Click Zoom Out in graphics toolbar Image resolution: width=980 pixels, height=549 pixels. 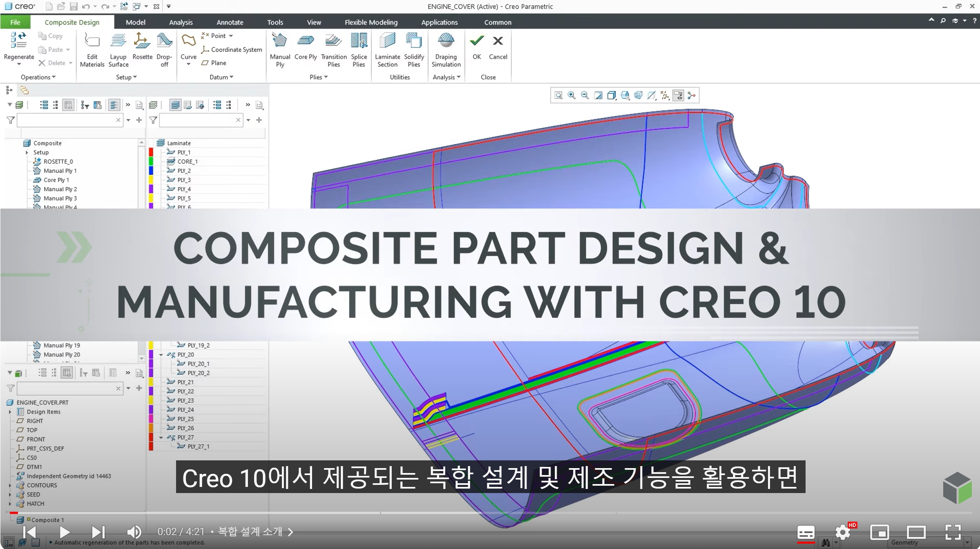[585, 95]
